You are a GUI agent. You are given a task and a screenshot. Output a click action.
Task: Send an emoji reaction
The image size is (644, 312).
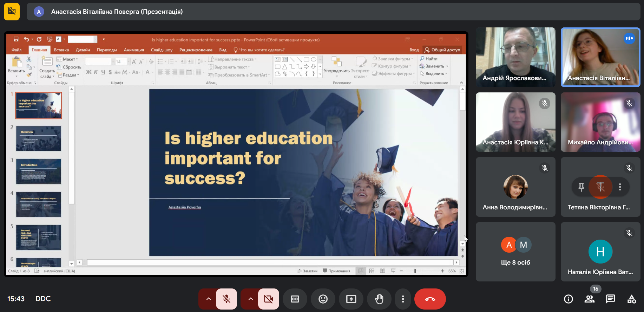click(x=323, y=299)
